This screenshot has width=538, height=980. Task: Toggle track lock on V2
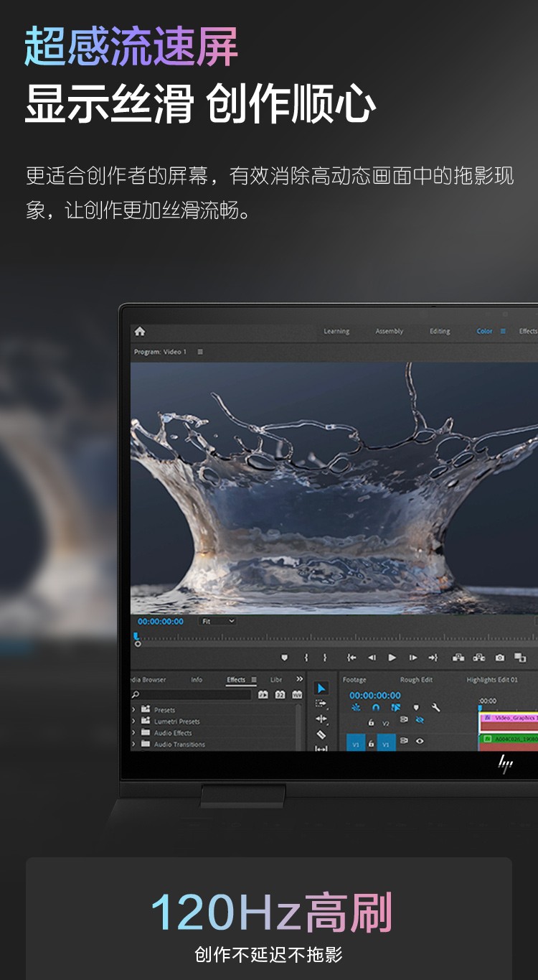pyautogui.click(x=371, y=723)
